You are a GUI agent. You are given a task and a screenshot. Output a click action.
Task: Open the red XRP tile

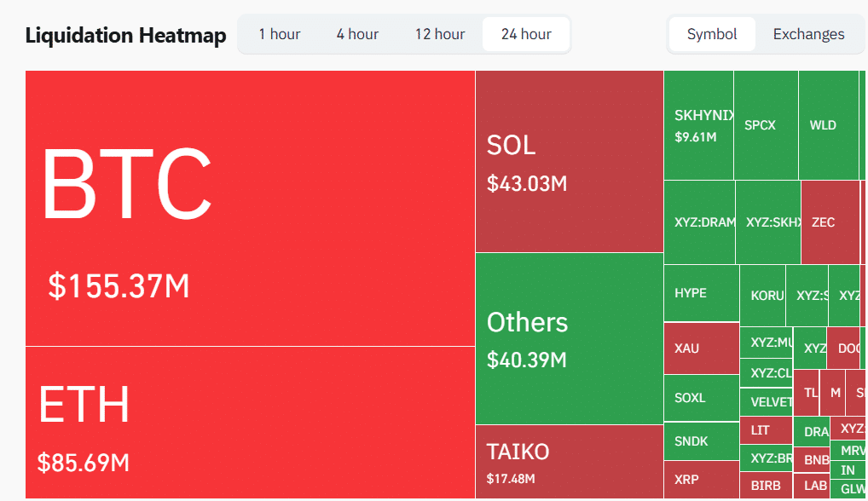(x=702, y=480)
